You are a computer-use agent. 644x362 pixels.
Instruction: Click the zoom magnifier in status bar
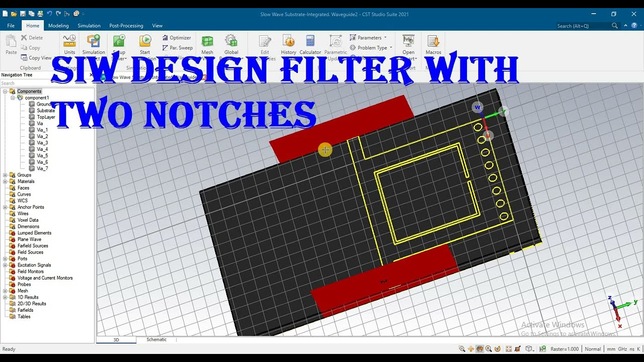coord(462,349)
